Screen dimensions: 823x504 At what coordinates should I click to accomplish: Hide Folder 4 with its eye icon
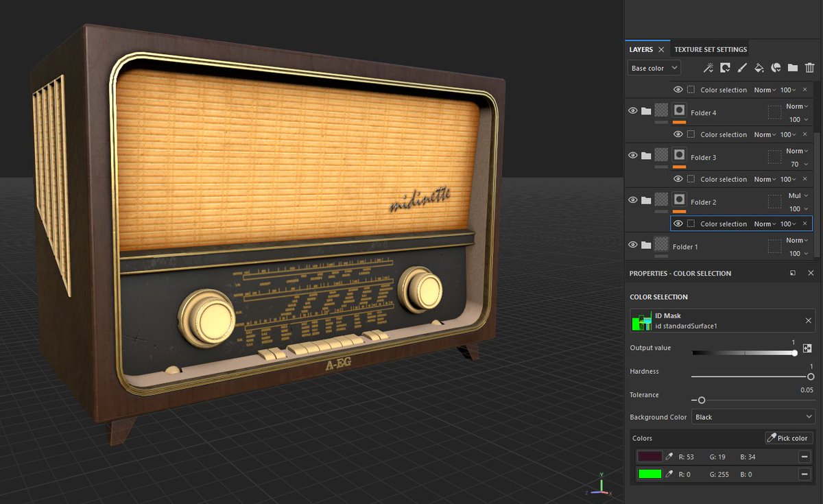click(x=632, y=111)
